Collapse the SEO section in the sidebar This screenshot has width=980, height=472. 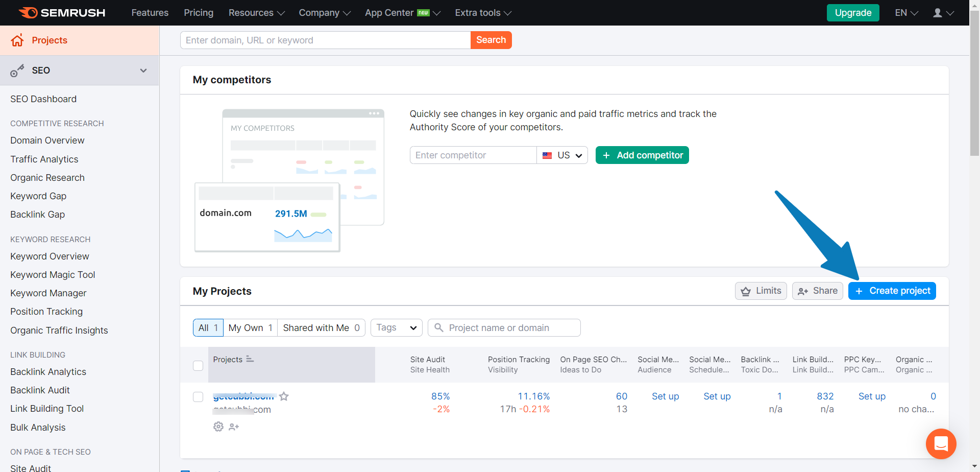click(x=143, y=70)
